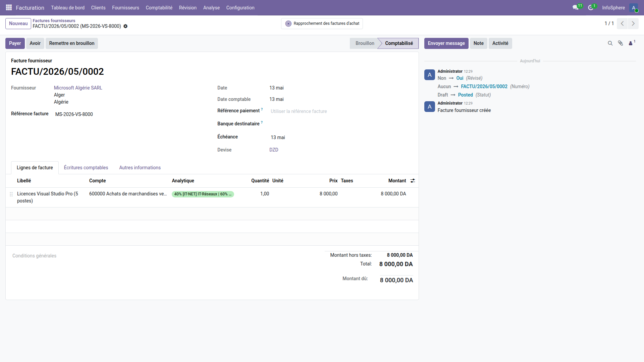Viewport: 644px width, 362px height.
Task: Click the analytic distribution tag 40% IT-NET
Action: pos(203,194)
